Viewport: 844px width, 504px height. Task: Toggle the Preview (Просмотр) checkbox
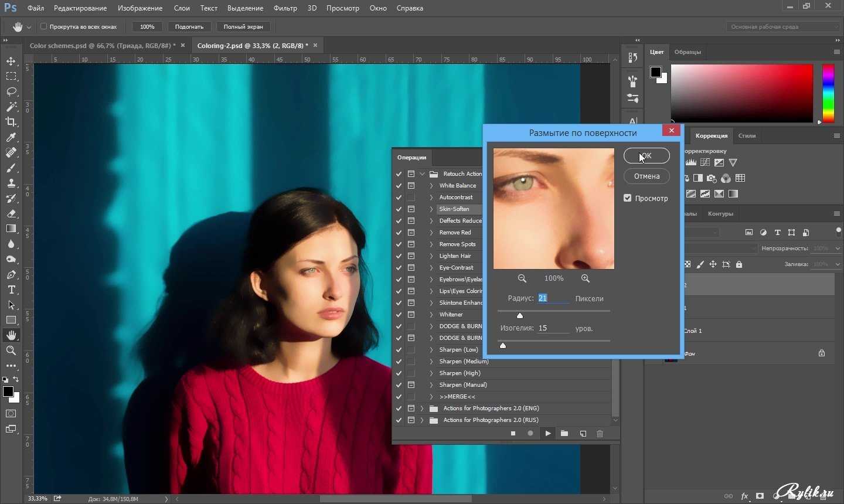pos(628,198)
